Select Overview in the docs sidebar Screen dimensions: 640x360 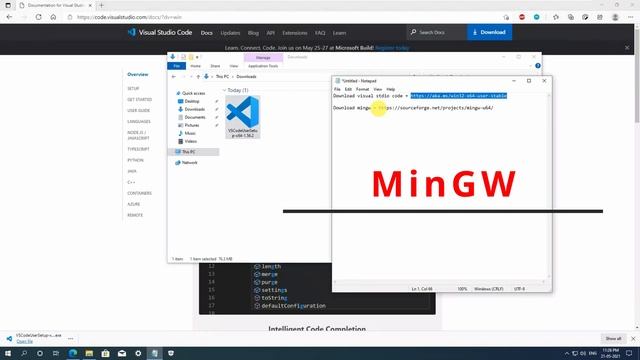138,74
